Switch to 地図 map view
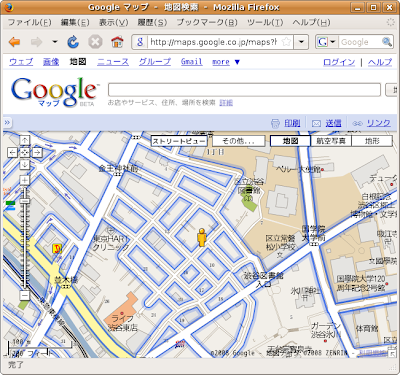This screenshot has width=400, height=375. [x=290, y=141]
